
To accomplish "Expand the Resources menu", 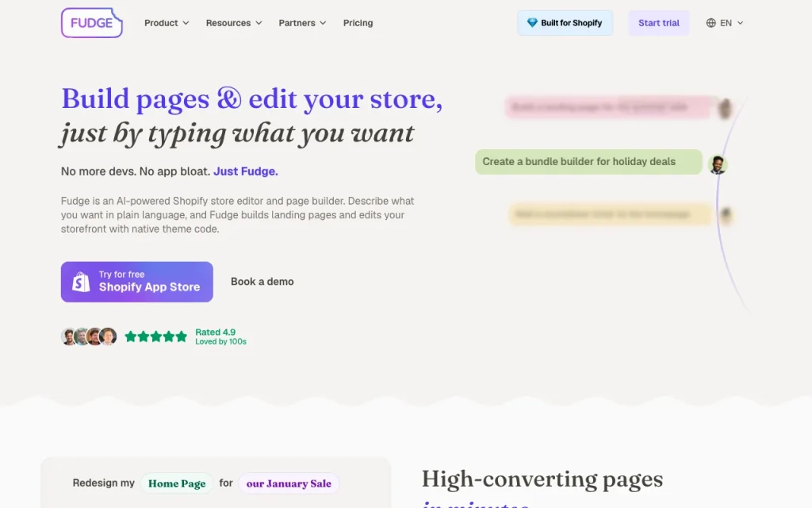I will tap(234, 23).
